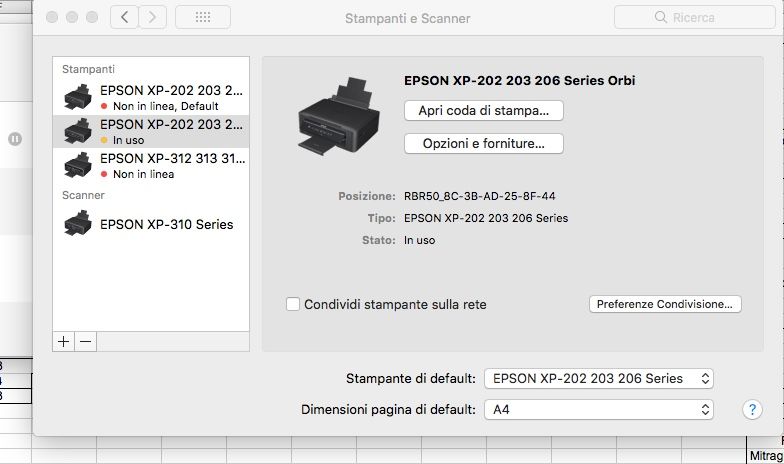Click the RBR50_8C-3B-AD-25-8F-44 position text
The height and width of the screenshot is (464, 784).
(480, 196)
